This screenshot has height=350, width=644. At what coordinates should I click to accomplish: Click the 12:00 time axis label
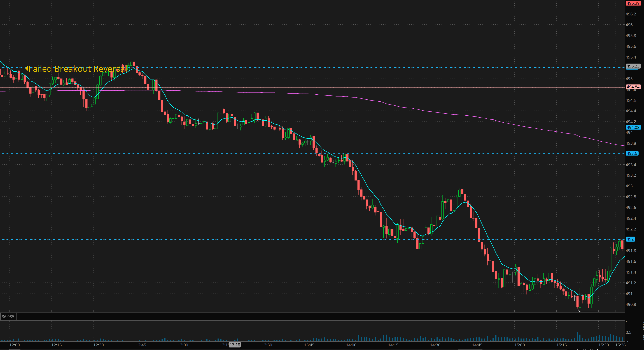(15, 345)
